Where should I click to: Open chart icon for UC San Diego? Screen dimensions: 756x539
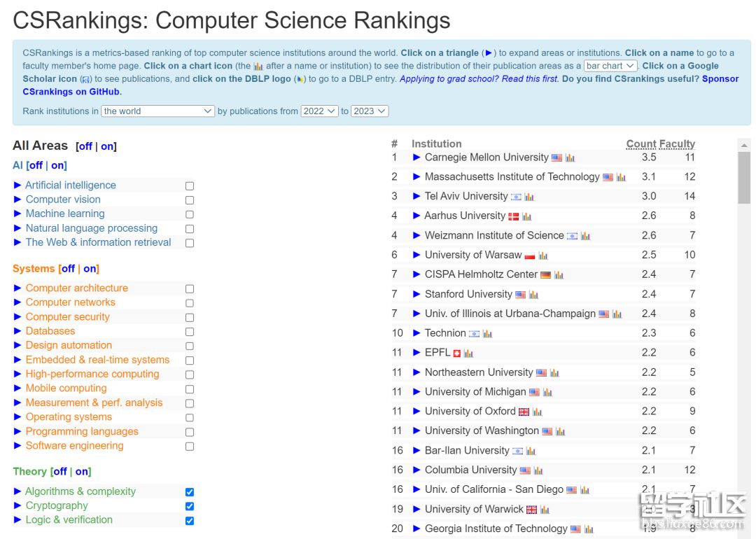click(x=584, y=490)
